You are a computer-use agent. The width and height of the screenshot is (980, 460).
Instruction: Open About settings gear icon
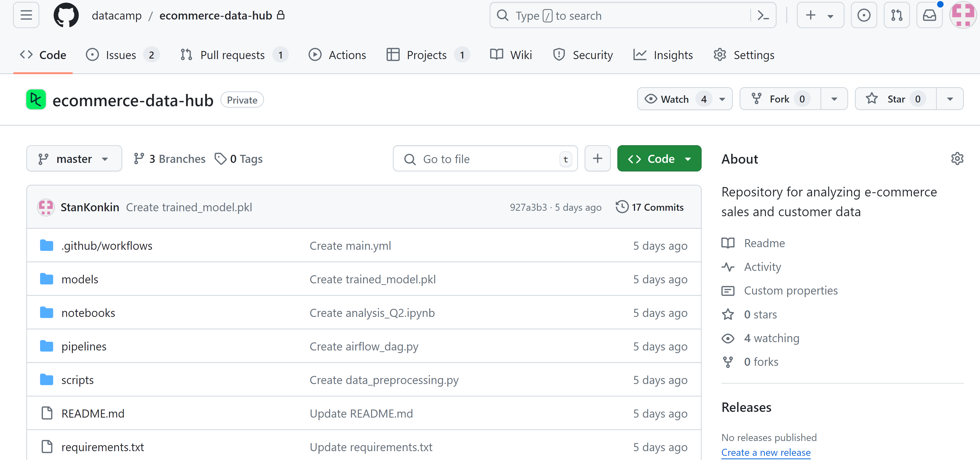pyautogui.click(x=957, y=158)
